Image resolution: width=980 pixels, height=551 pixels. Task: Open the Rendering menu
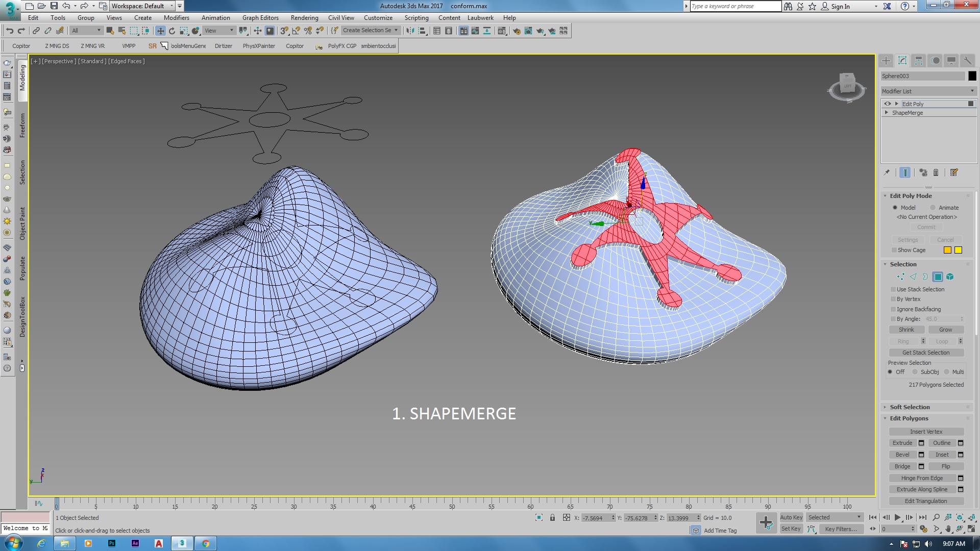click(304, 18)
